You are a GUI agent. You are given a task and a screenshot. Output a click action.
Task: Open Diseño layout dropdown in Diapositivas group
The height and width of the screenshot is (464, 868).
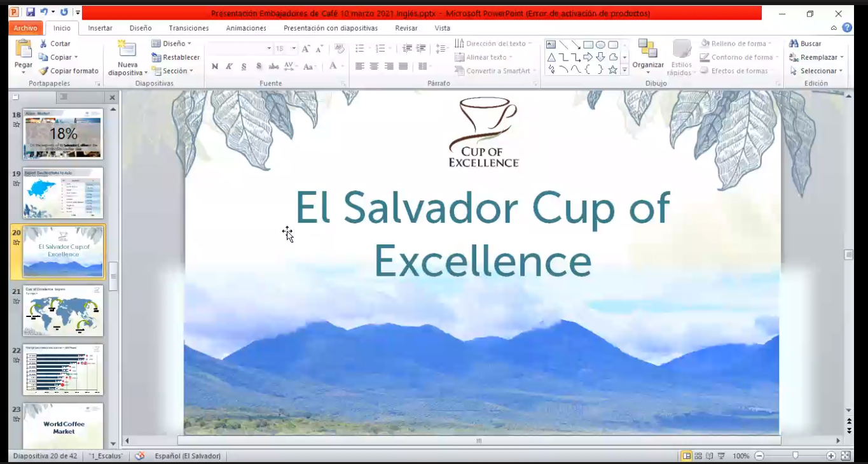coord(172,43)
